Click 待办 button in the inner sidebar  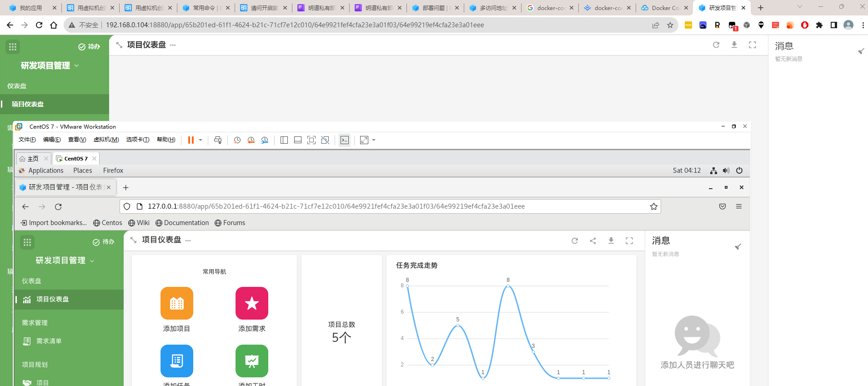[x=104, y=242]
